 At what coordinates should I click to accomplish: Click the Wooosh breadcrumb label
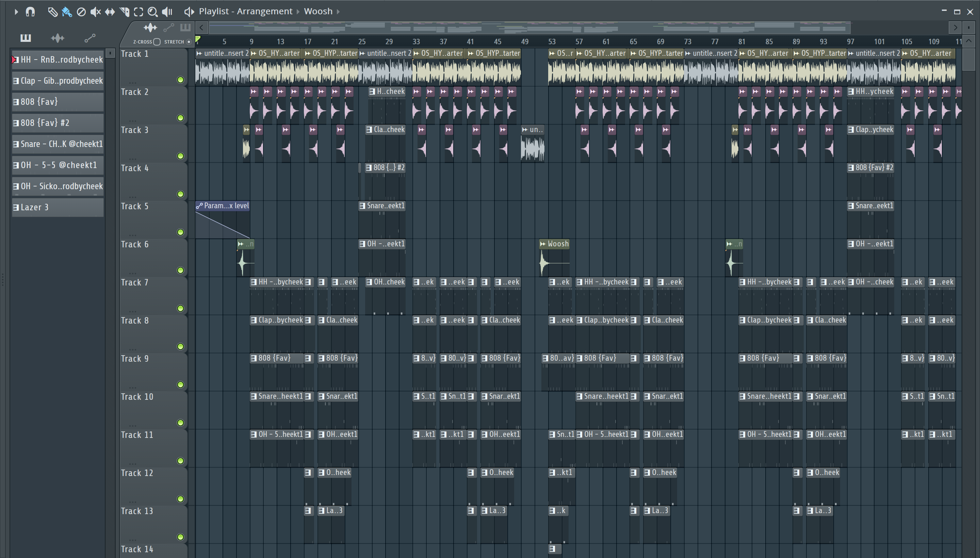[318, 12]
